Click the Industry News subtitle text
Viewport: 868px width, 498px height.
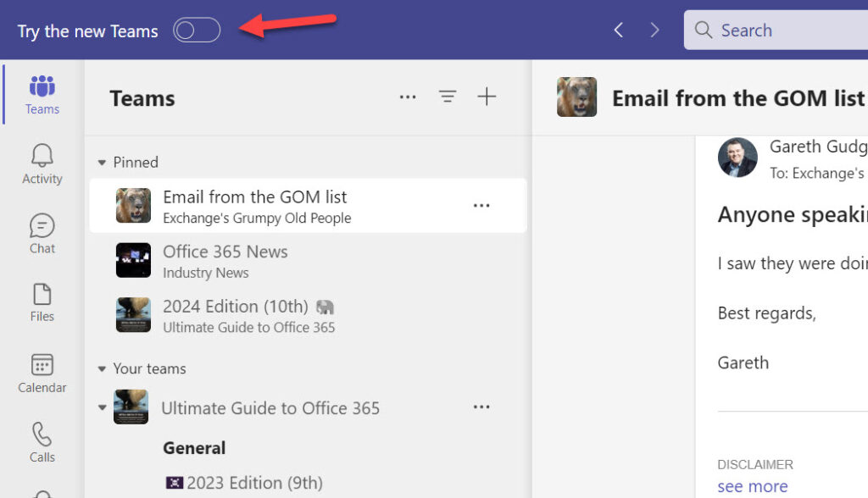point(205,273)
